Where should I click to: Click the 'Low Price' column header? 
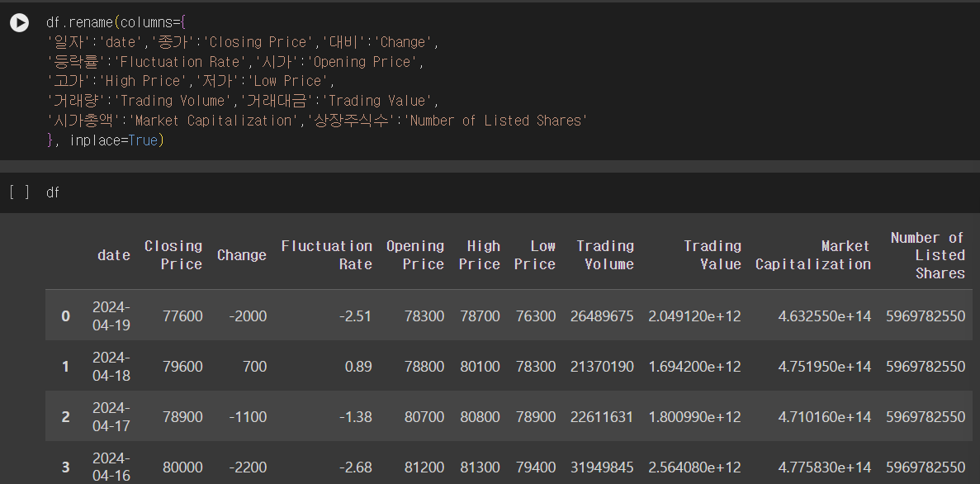[535, 255]
